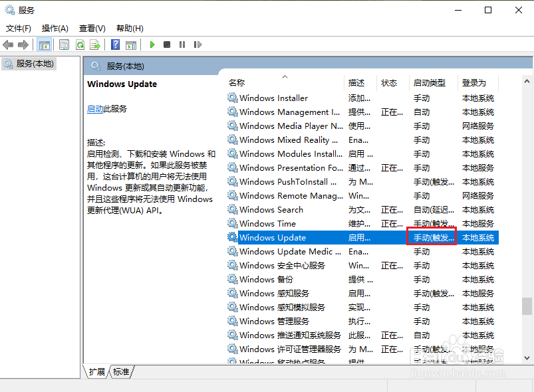The height and width of the screenshot is (392, 534).
Task: Sort by the 名称 column header
Action: coord(285,82)
